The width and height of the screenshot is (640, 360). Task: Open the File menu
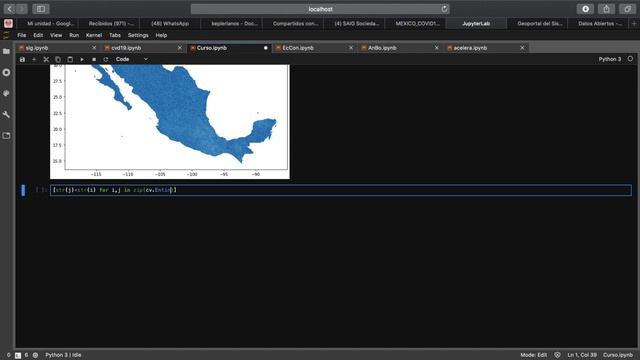point(22,36)
